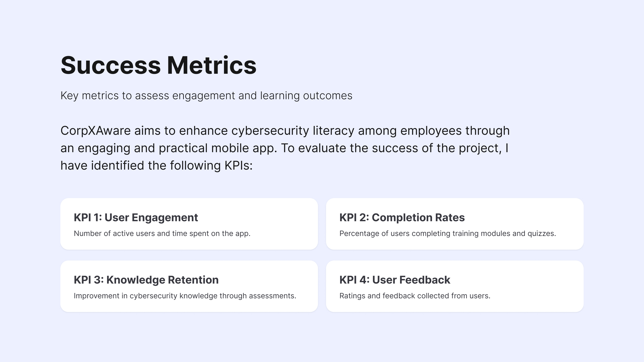Click the "Success Metrics" slide title
This screenshot has height=362, width=644.
click(159, 65)
